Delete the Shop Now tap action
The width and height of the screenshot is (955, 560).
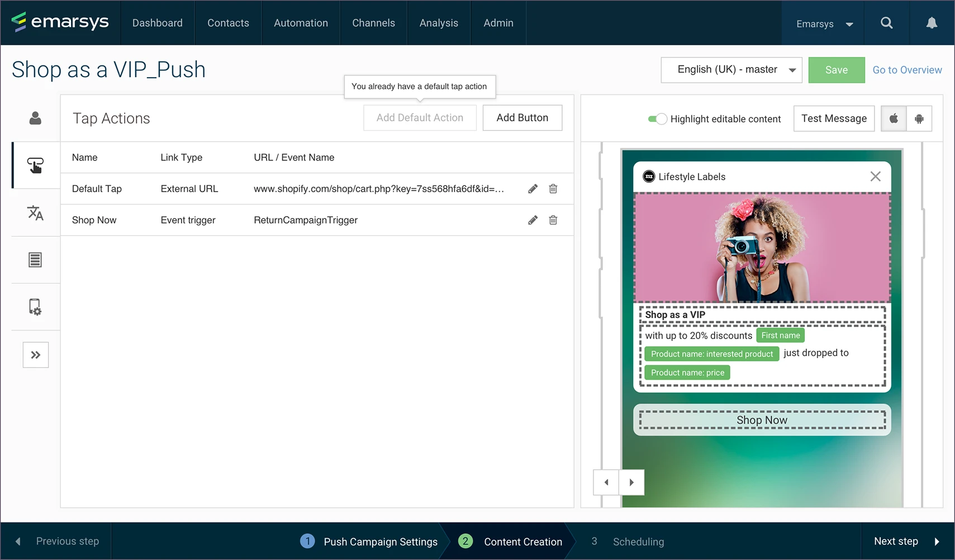pyautogui.click(x=553, y=220)
